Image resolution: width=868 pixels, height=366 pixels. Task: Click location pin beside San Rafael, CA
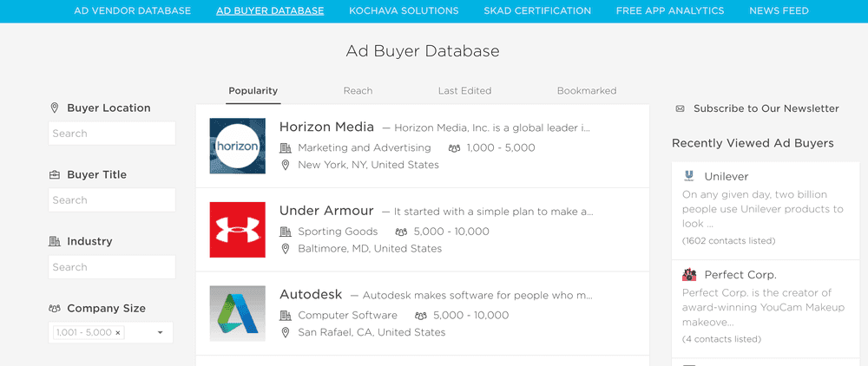[285, 333]
